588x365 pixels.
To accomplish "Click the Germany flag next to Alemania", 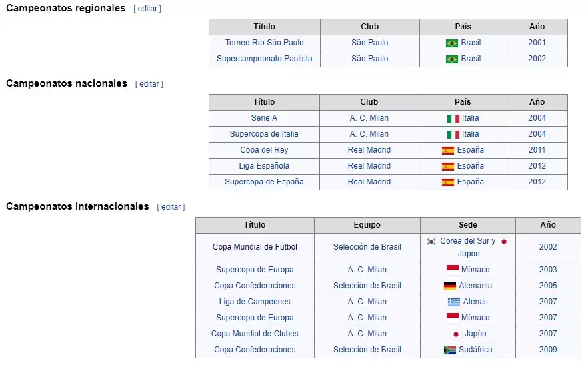I will [x=450, y=286].
